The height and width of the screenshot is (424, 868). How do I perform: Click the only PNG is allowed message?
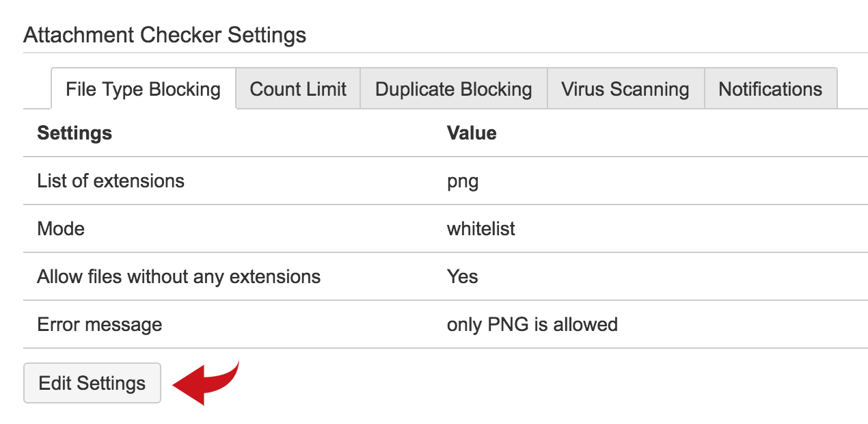pos(532,324)
